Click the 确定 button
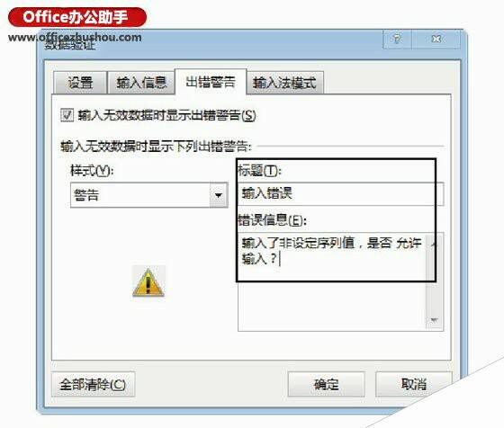This screenshot has width=504, height=428. click(326, 384)
